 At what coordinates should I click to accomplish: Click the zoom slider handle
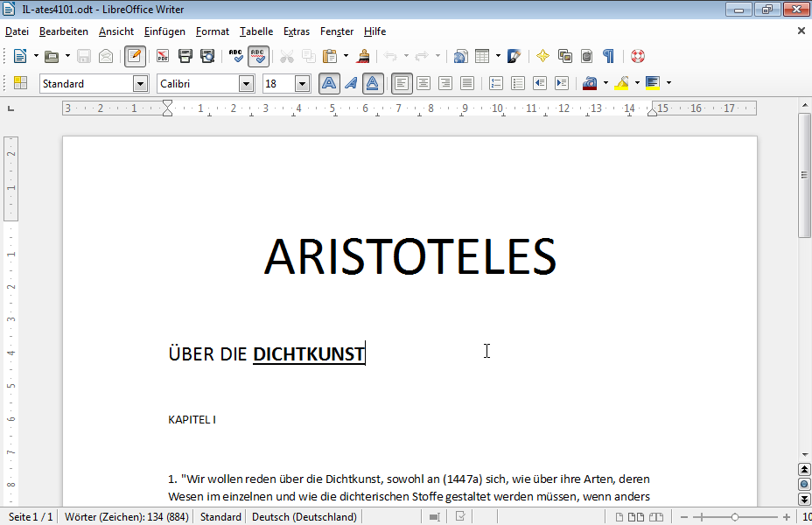point(735,517)
